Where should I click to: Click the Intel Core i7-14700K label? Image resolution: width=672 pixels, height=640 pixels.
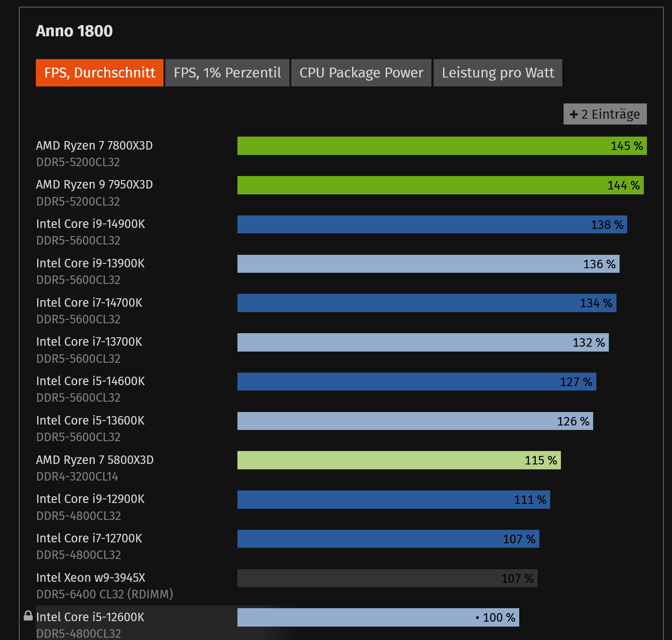click(89, 303)
